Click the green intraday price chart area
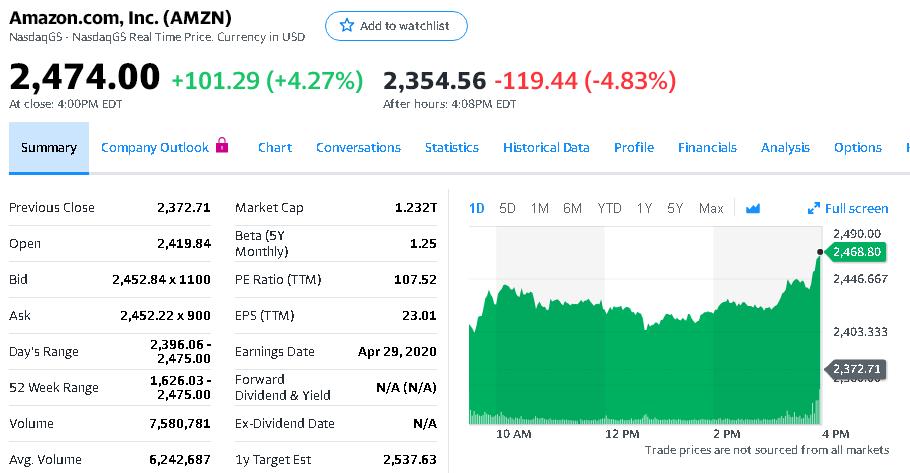 (640, 360)
